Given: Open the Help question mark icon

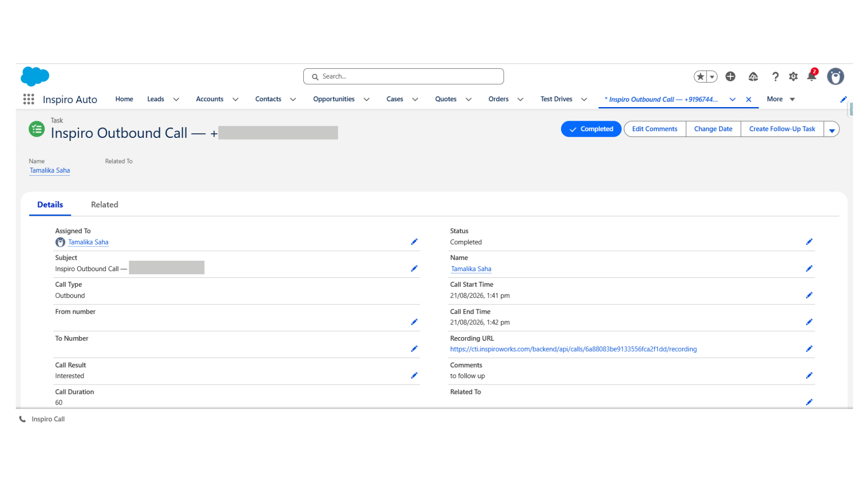Looking at the screenshot, I should (x=775, y=77).
